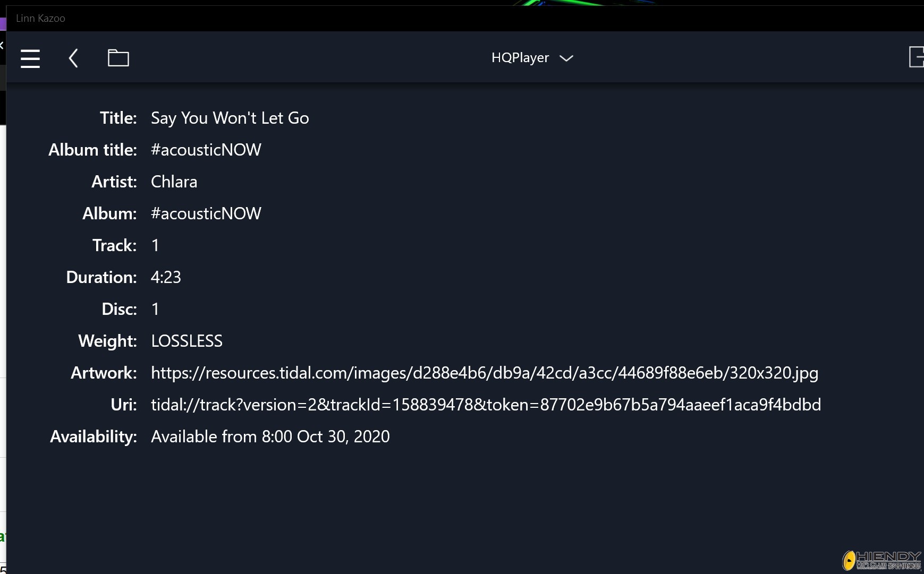Click the Album title value #acousticNOW
924x574 pixels.
[x=206, y=150]
